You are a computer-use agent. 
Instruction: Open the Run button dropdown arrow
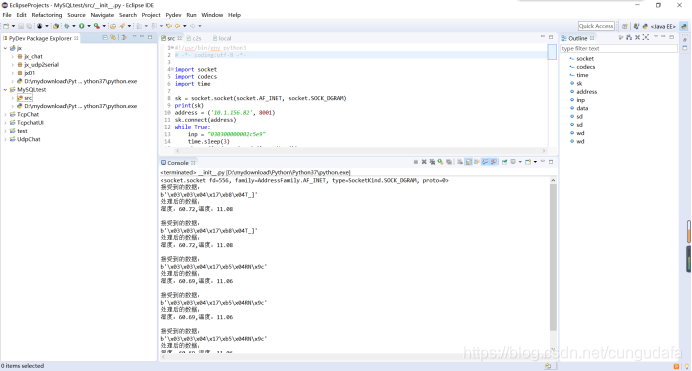point(89,26)
